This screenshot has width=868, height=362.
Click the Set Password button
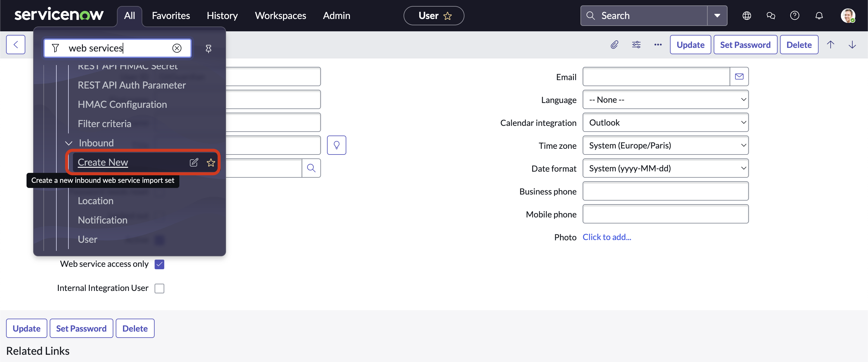tap(746, 44)
